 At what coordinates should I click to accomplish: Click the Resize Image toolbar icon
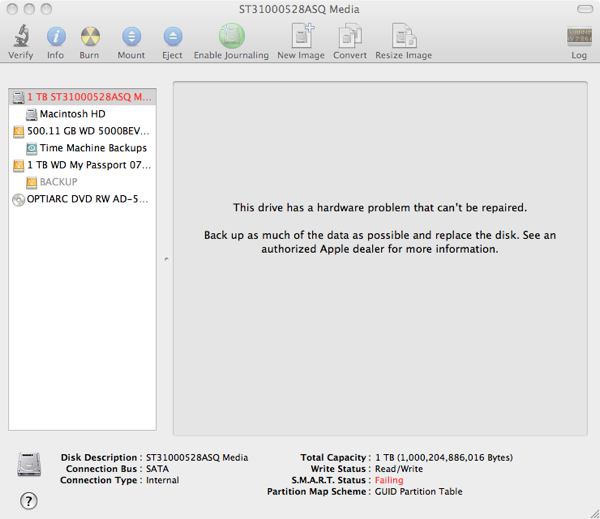(x=404, y=36)
